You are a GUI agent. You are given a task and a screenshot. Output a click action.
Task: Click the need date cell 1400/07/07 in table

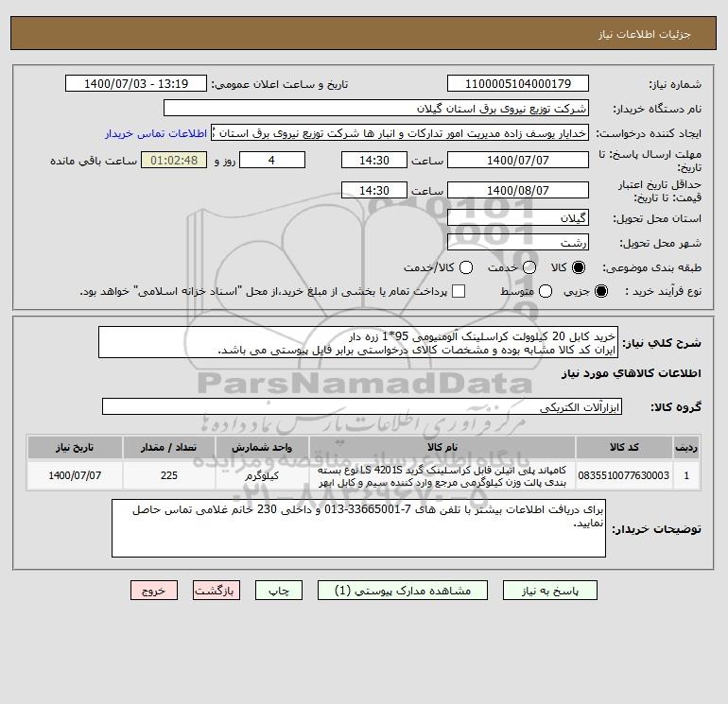pos(75,475)
